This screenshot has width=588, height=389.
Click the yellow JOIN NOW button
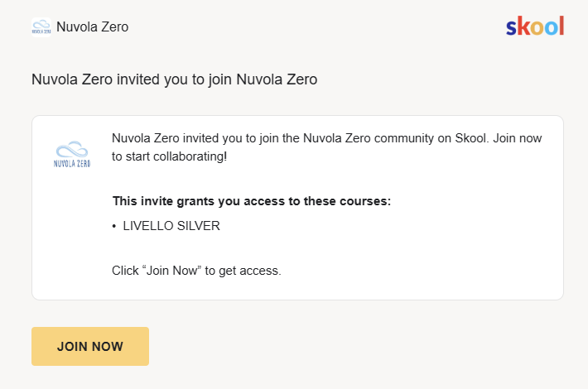pyautogui.click(x=90, y=346)
